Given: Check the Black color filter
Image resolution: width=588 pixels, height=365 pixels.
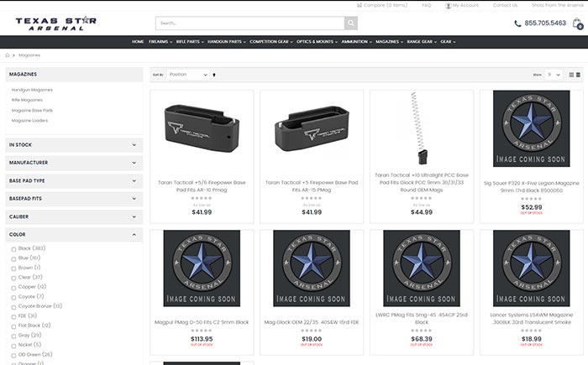Looking at the screenshot, I should tap(14, 249).
